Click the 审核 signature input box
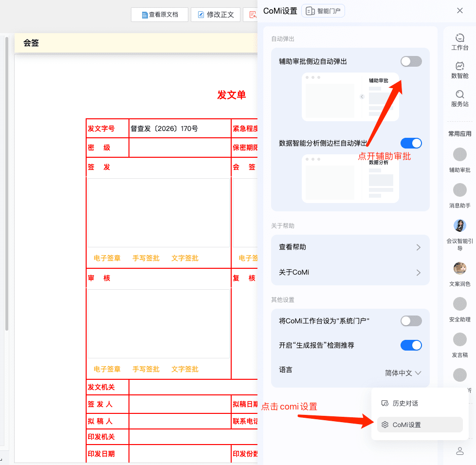476x465 pixels. tap(159, 323)
